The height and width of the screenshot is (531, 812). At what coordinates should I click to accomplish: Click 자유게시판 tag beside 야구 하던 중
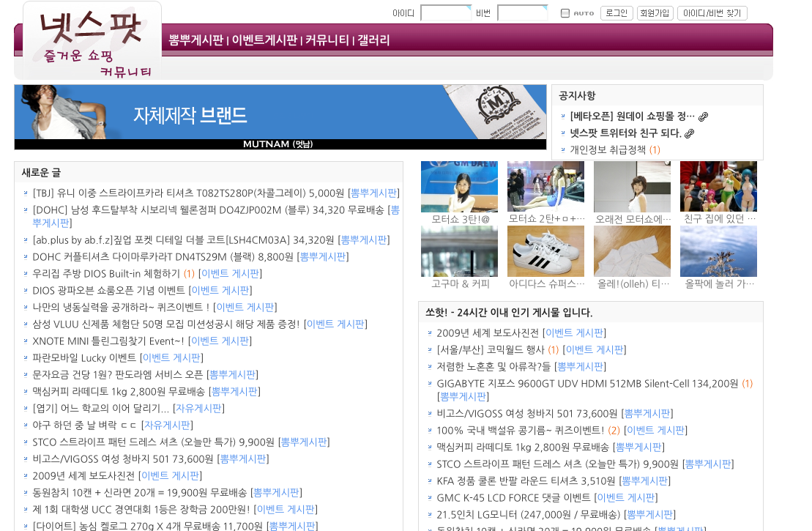tap(167, 426)
